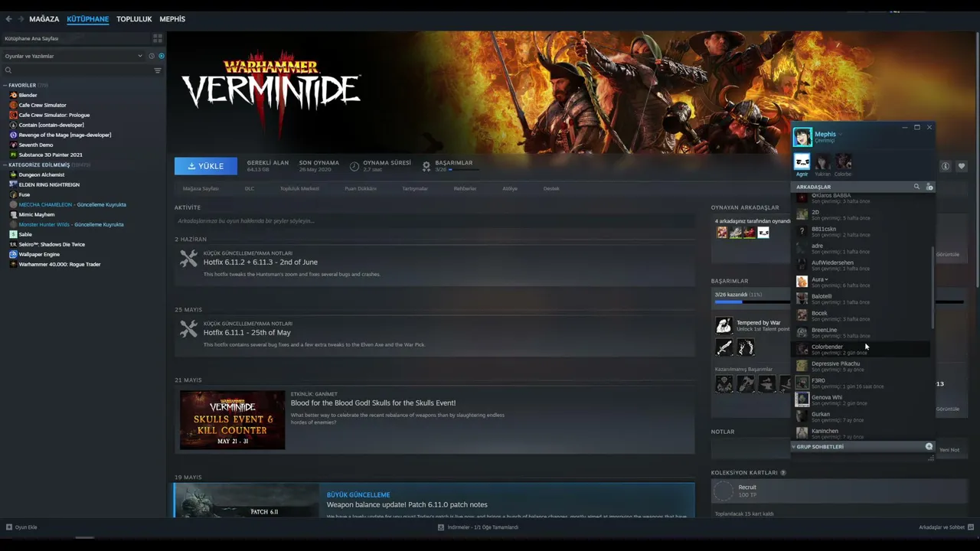Select Substance 3D Painter 2021
Screen dimensions: 980x551
tap(50, 155)
